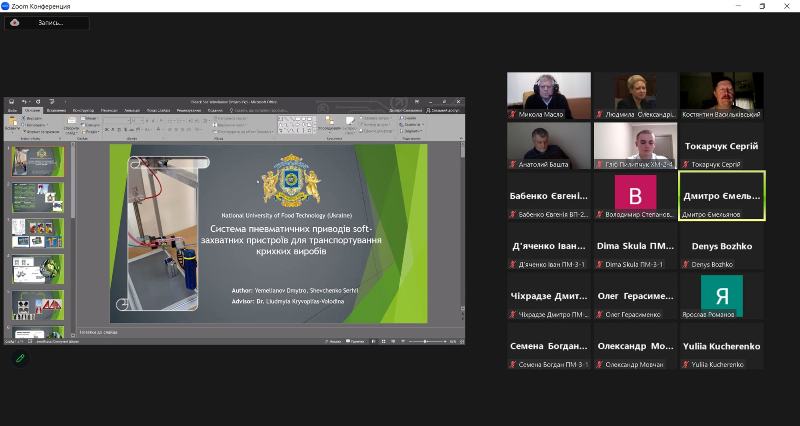Screen dimensions: 800x426
Task: Select Володимир Степанов tile with B avatar
Action: pyautogui.click(x=635, y=196)
